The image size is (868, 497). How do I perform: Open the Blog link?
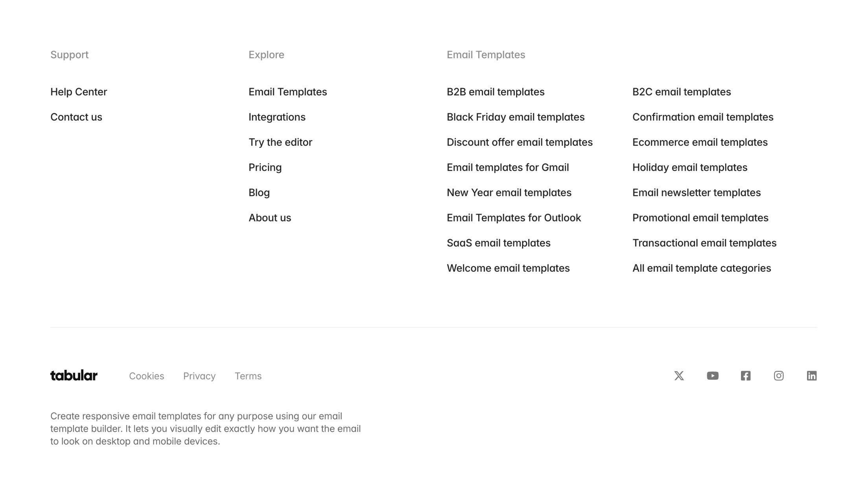click(x=259, y=192)
